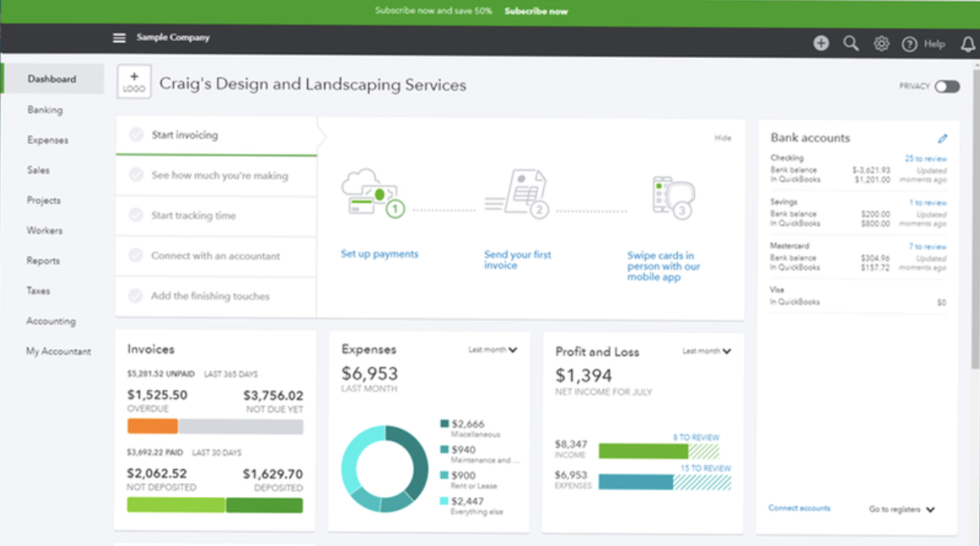
Task: Open My Accountant in the sidebar
Action: [x=59, y=351]
